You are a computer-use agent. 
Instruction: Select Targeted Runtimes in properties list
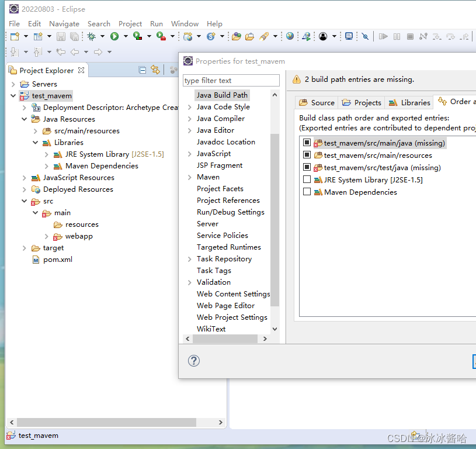coord(229,247)
